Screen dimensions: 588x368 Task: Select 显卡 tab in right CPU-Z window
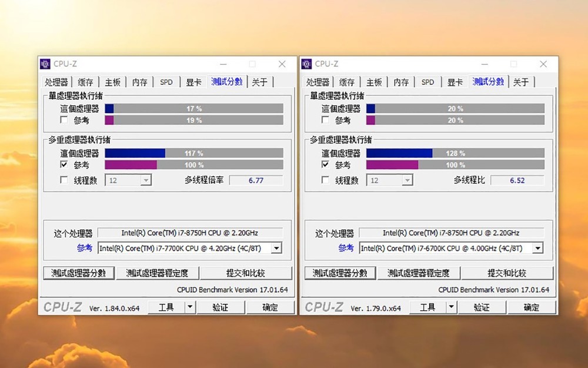coord(455,82)
